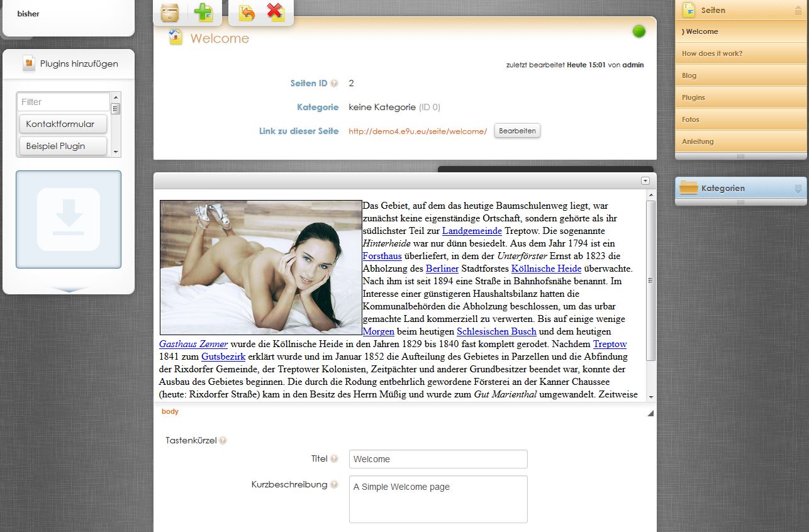Click the archive box toolbar icon
The image size is (809, 532).
tap(170, 12)
